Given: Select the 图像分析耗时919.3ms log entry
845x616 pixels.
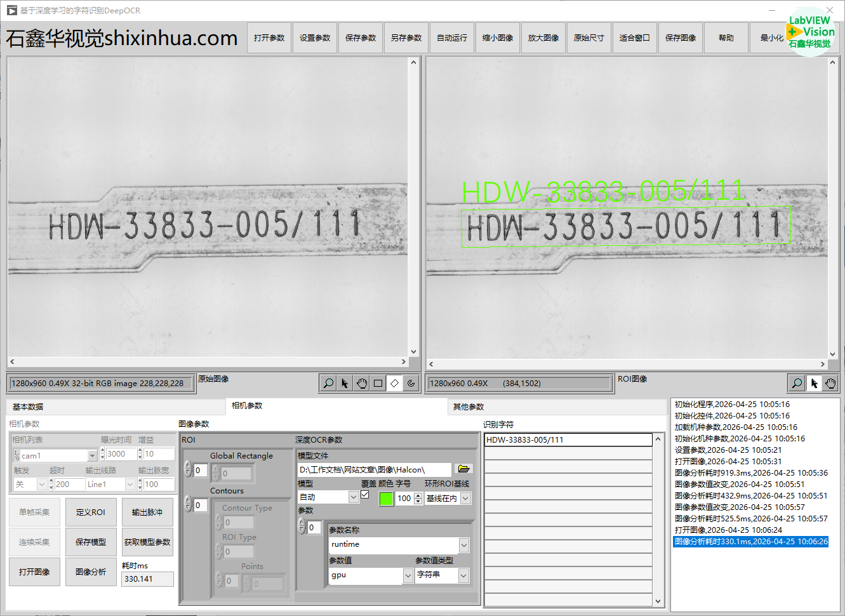Looking at the screenshot, I should (750, 473).
